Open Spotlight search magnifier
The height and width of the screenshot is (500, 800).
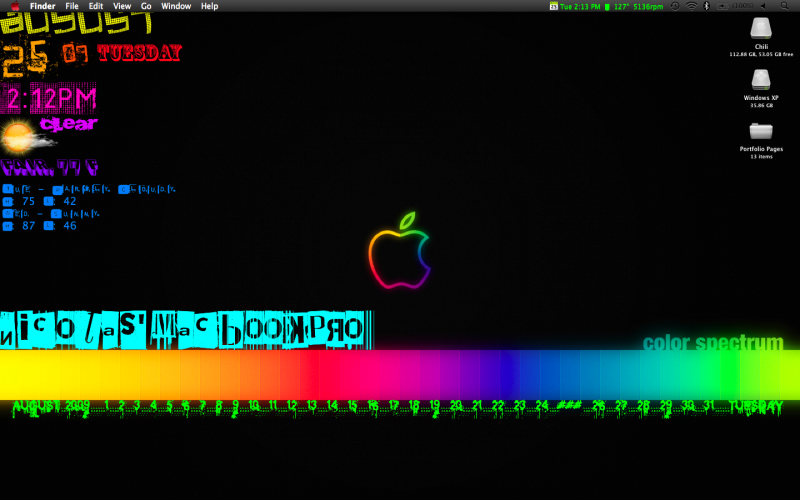pyautogui.click(x=785, y=6)
